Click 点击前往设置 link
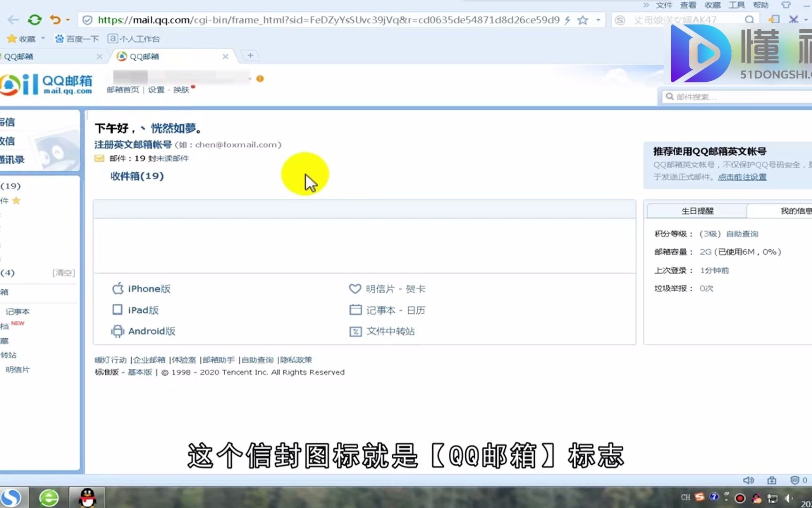This screenshot has width=812, height=508. (x=742, y=177)
